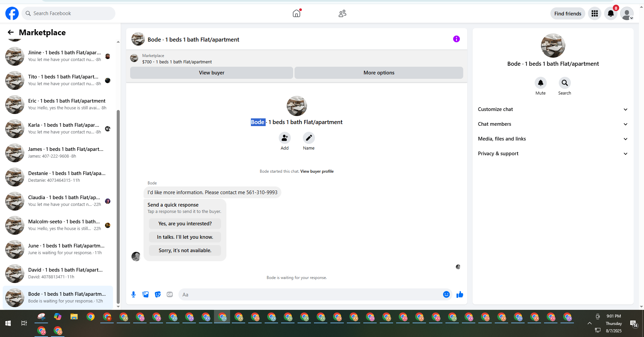
Task: Open the Friends icon in top navigation
Action: (x=342, y=13)
